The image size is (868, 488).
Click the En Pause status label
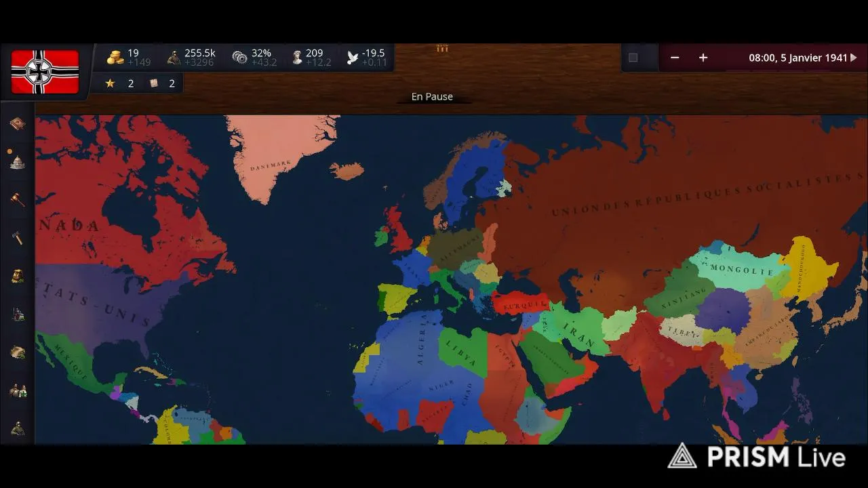432,96
